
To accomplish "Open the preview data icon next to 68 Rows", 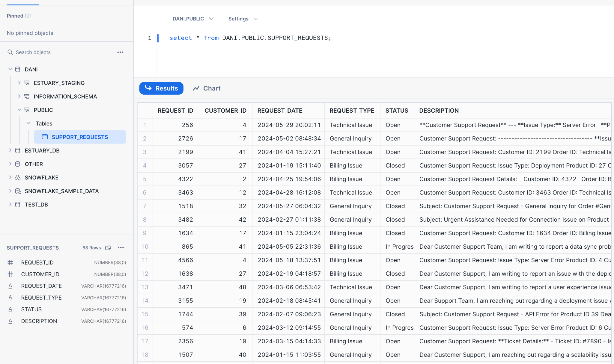I will [108, 248].
